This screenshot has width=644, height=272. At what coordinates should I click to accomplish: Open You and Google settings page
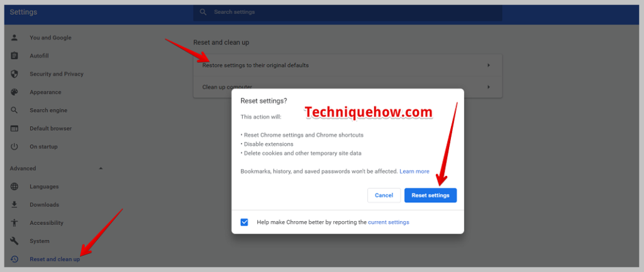[x=50, y=38]
